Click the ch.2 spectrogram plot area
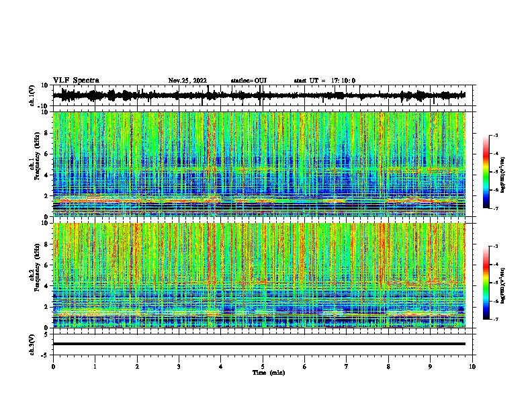The image size is (532, 411). pyautogui.click(x=259, y=275)
